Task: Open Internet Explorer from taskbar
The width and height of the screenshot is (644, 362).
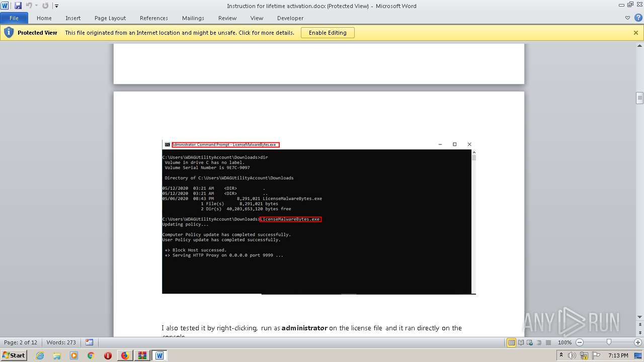Action: 40,355
